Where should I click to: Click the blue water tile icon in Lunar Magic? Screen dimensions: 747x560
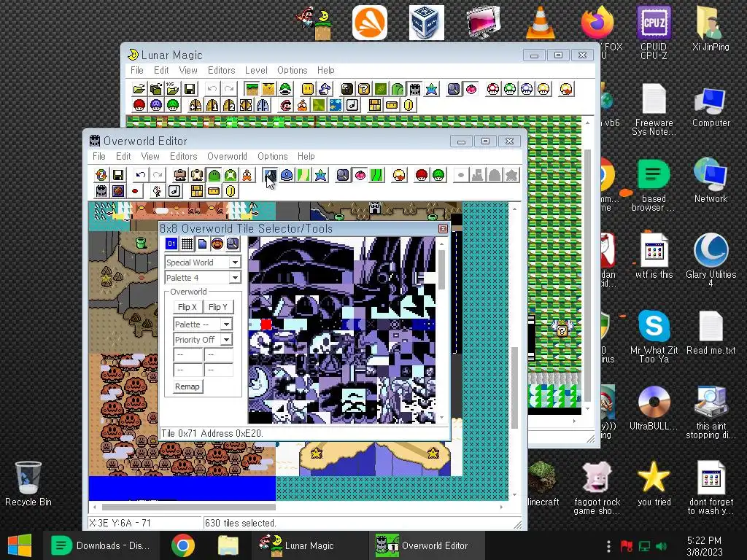point(336,105)
